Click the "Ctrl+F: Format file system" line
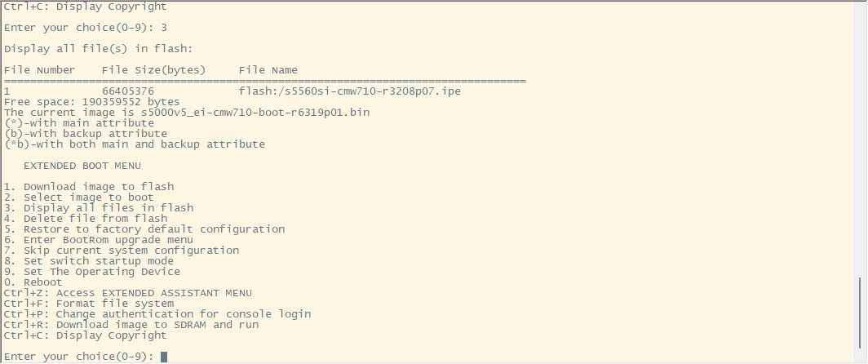 click(88, 304)
